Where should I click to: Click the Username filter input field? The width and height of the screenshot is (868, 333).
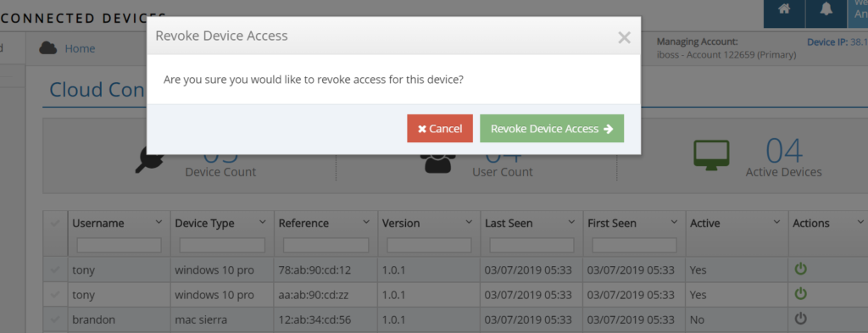(x=119, y=245)
